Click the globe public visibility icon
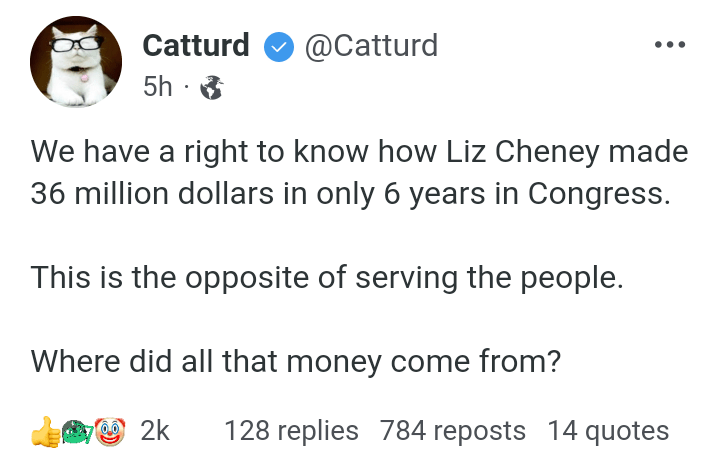Viewport: 720px width, 467px height. pos(211,88)
